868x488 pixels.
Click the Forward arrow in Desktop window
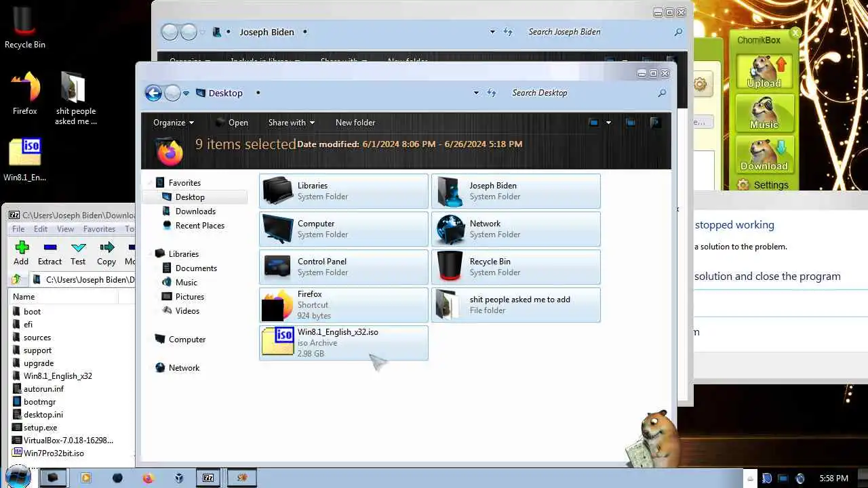(172, 93)
